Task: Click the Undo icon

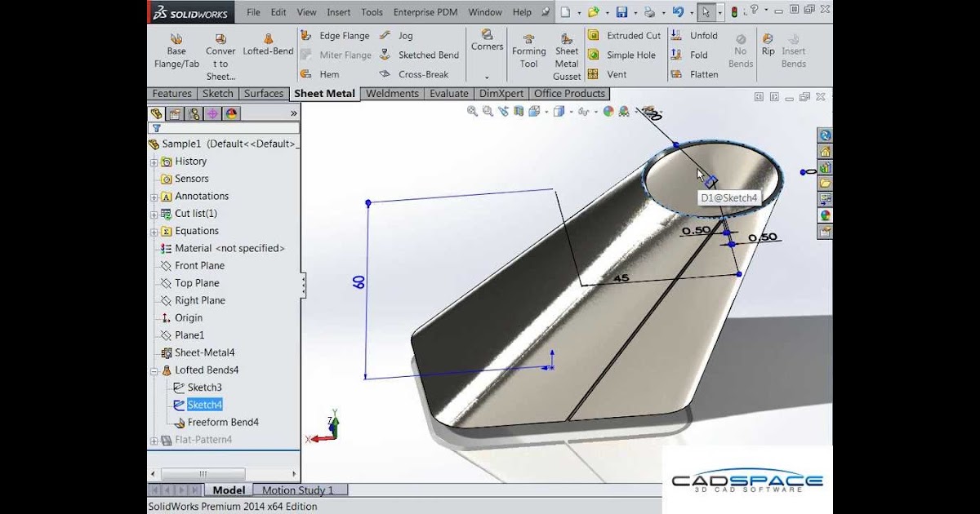Action: (x=677, y=12)
